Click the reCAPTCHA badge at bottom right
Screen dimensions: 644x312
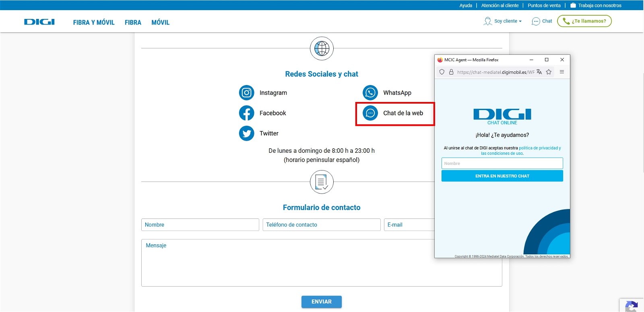coord(632,306)
